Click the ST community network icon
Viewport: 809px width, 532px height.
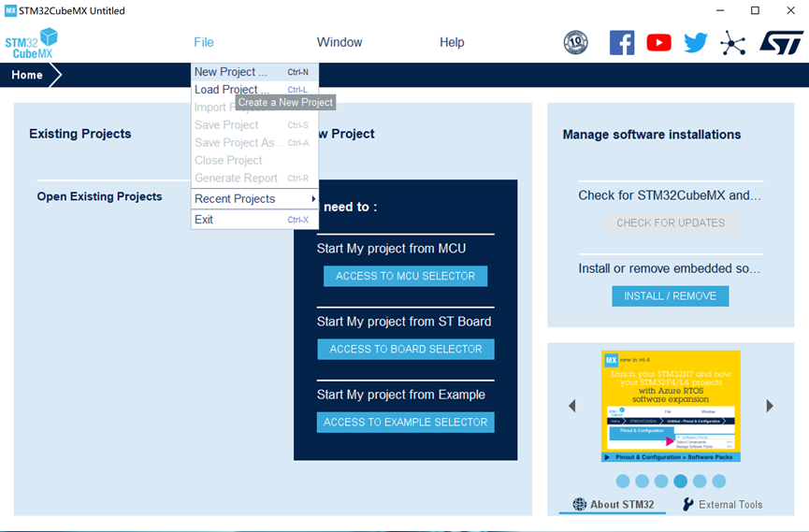(733, 42)
